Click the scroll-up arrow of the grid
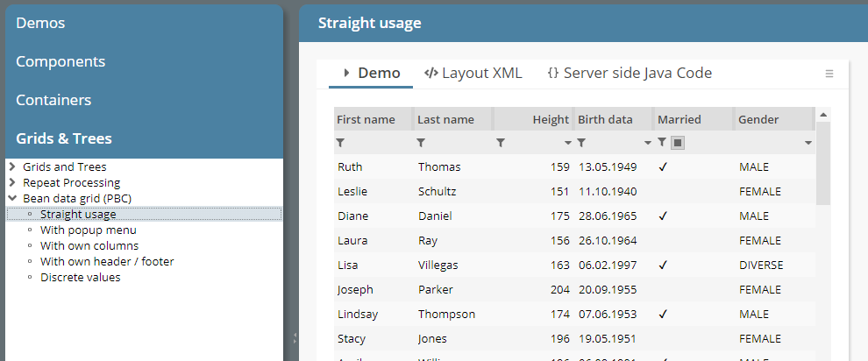868x361 pixels. click(822, 115)
